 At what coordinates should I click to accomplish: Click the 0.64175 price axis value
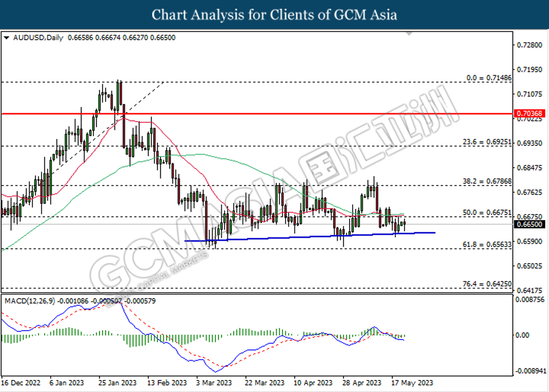[529, 290]
